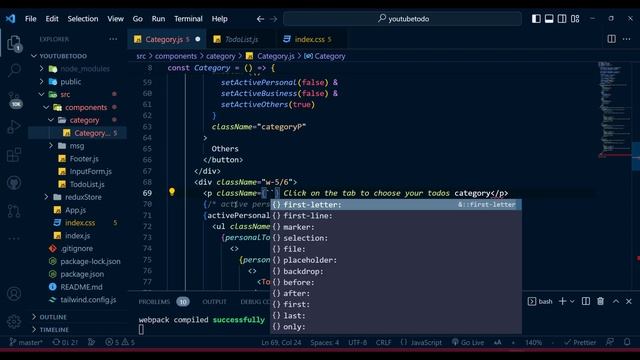Open InputForm.js in the explorer
Image resolution: width=640 pixels, height=360 pixels.
click(x=91, y=171)
